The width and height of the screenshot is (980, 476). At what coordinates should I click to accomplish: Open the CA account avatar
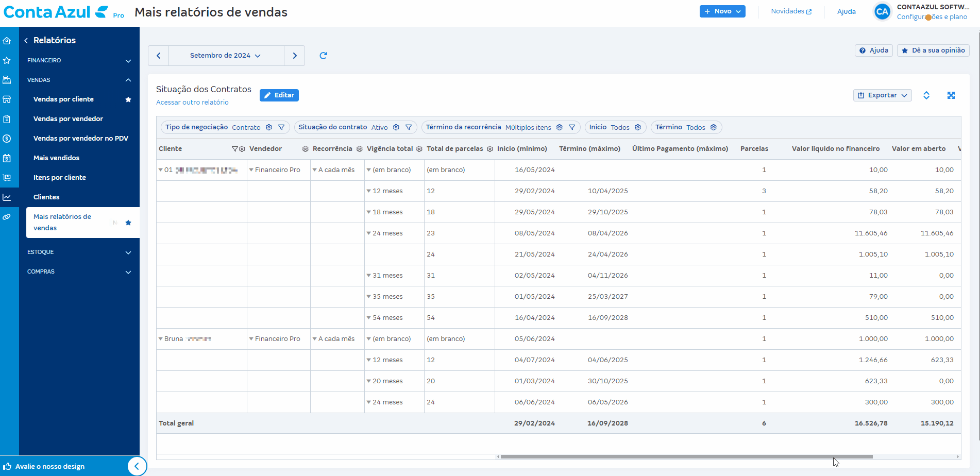pos(882,11)
